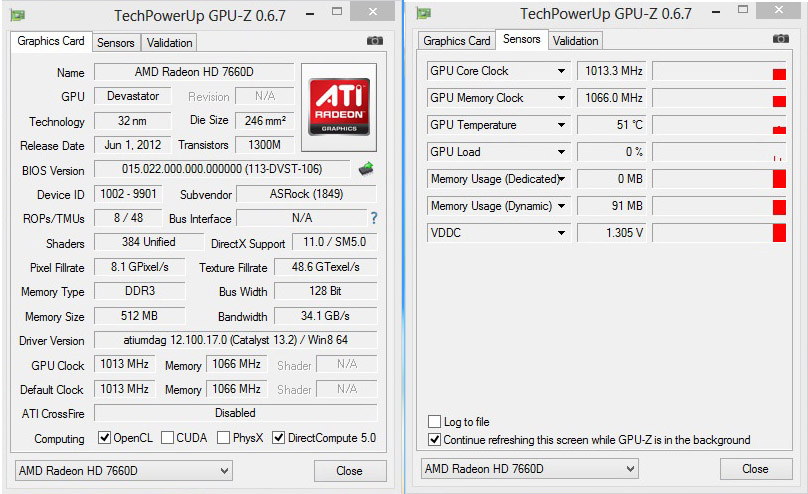Click the 1013.3 MHz core clock reading
Screen dimensions: 808x494
coord(612,71)
